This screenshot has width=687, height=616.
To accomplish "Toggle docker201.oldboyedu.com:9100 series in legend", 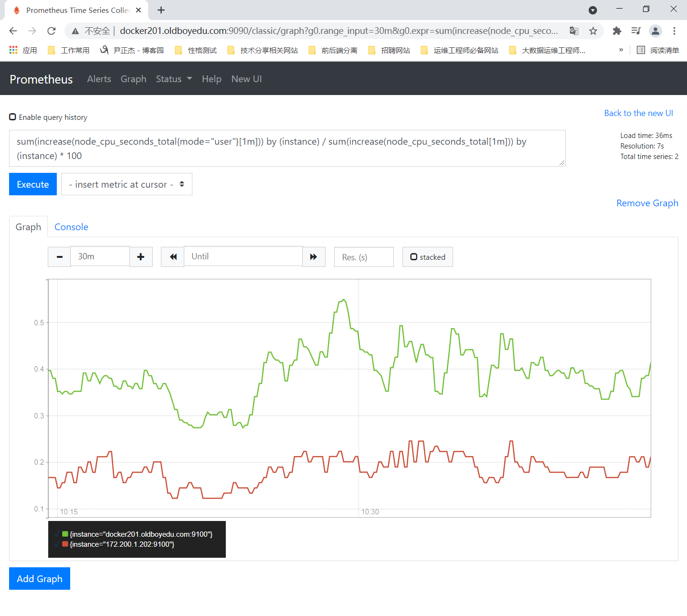I will click(141, 534).
